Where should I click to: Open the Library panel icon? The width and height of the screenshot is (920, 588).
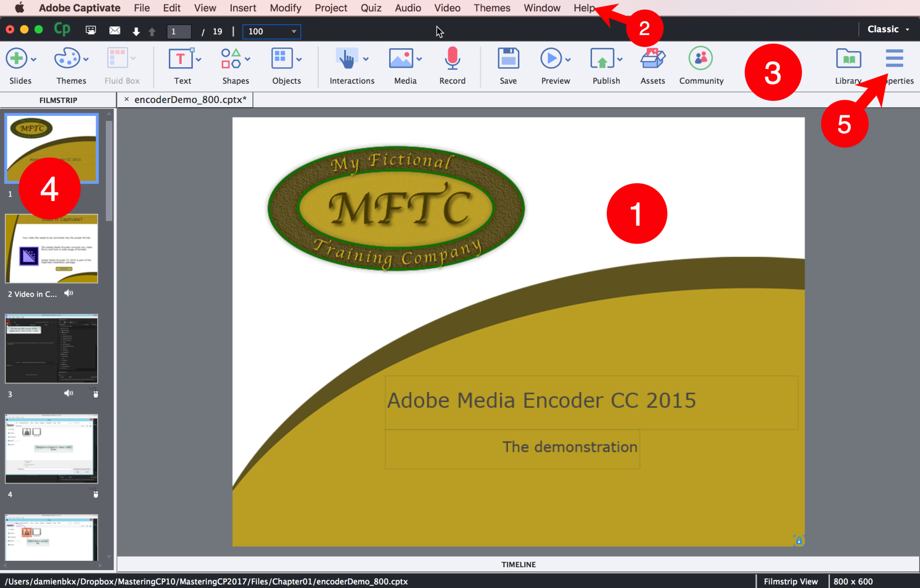pos(848,58)
